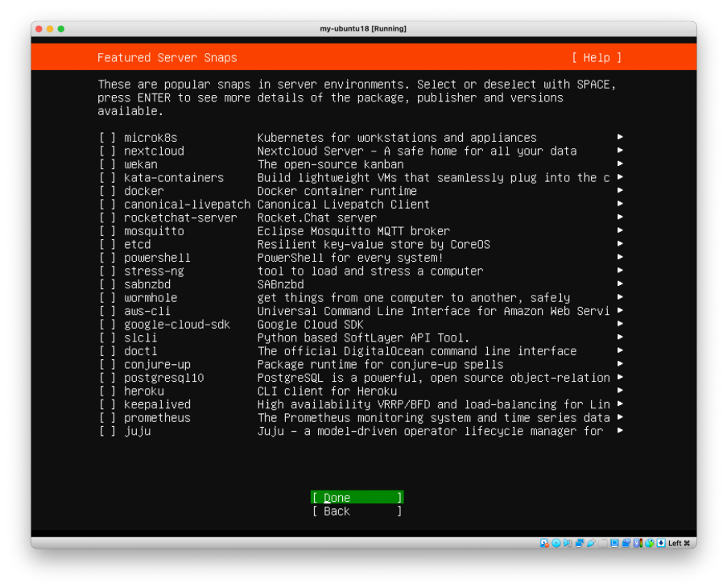727x588 pixels.
Task: Click the USB devices status icon
Action: [591, 543]
